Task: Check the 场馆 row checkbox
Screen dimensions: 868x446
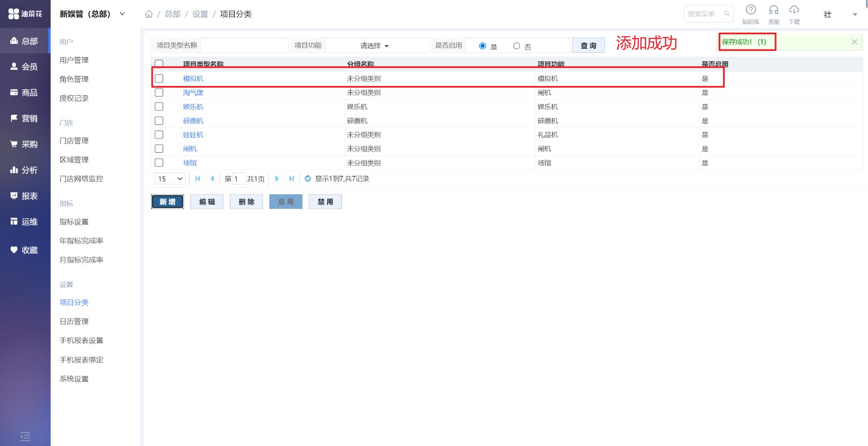Action: (159, 163)
